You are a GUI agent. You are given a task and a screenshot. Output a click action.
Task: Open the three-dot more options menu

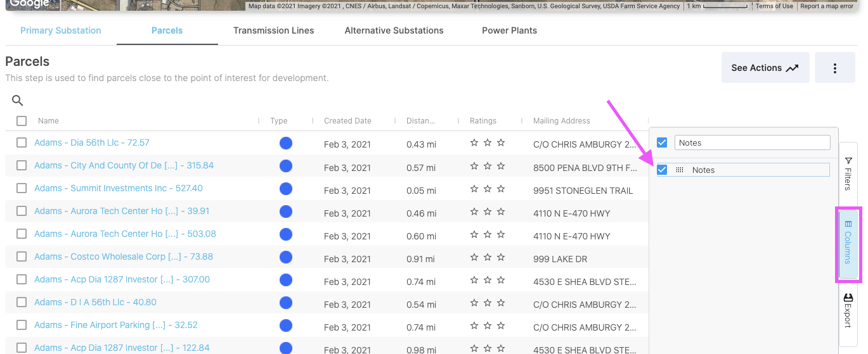(x=835, y=68)
